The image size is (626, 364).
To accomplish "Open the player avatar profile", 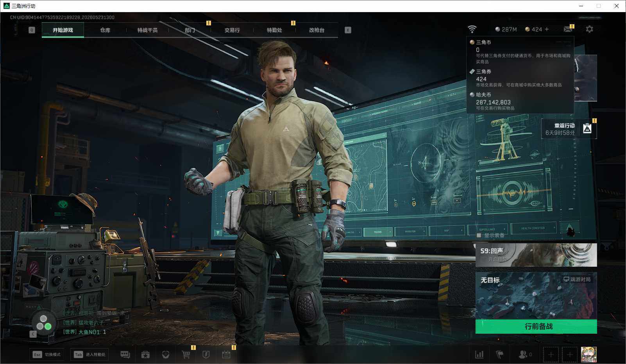I will click(588, 355).
